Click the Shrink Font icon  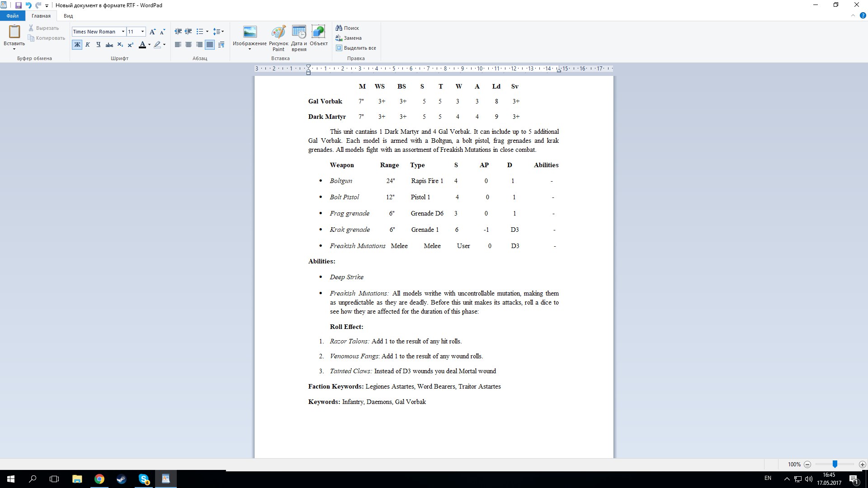point(163,32)
